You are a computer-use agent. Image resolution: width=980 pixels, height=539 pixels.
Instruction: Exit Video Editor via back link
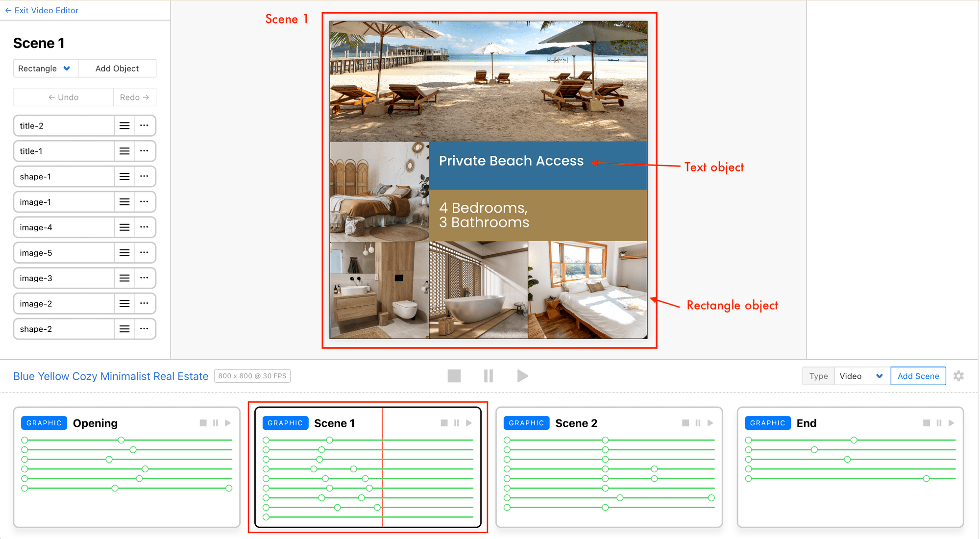[x=42, y=10]
